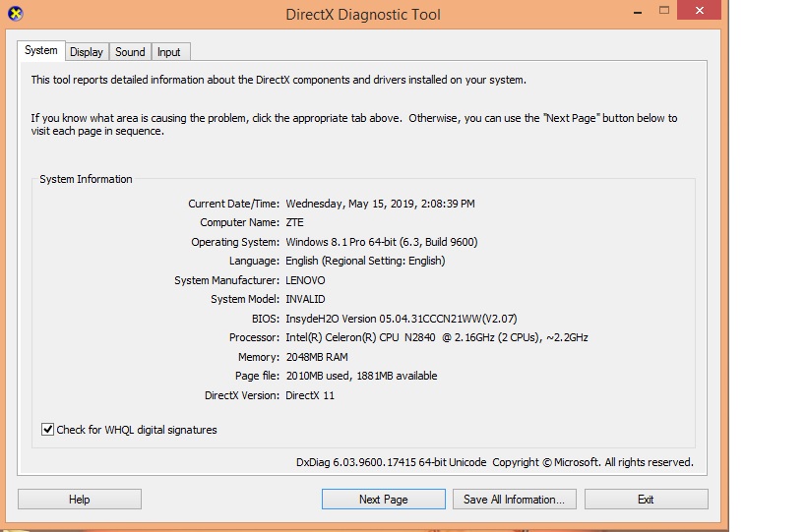Click the DirectX Diagnostic Tool title text

(362, 15)
